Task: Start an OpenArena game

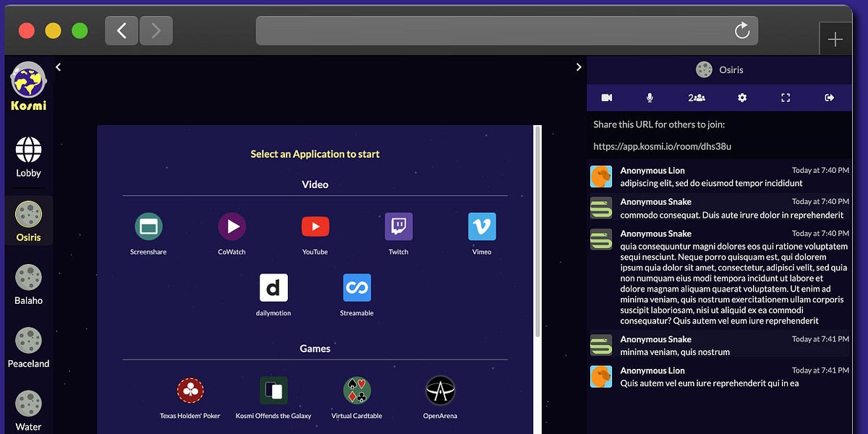Action: [440, 391]
